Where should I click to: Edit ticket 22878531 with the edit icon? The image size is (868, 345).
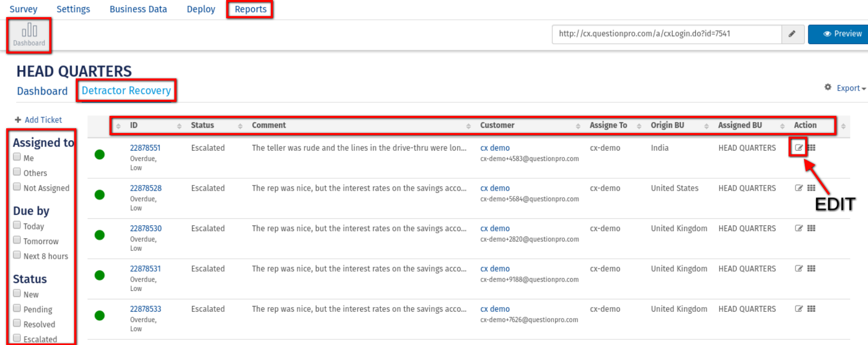point(798,269)
